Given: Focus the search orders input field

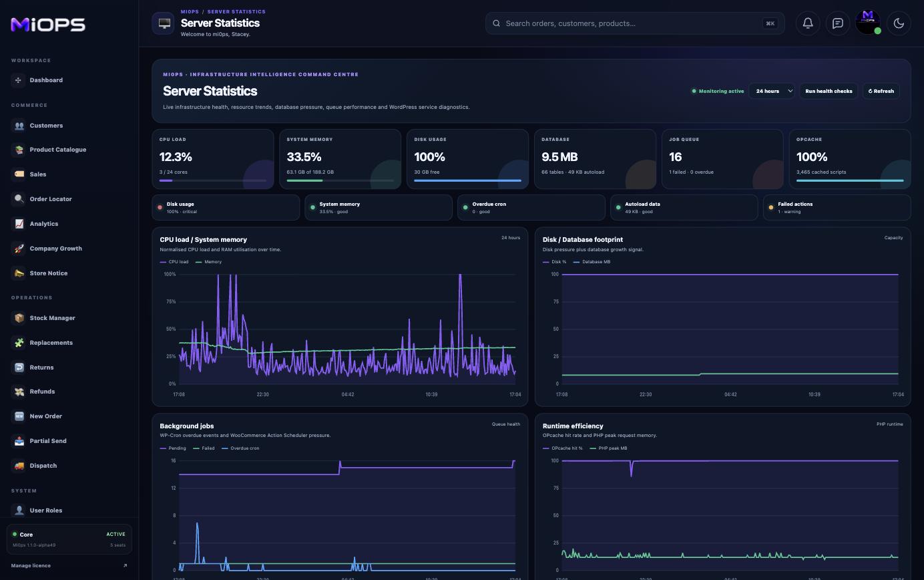Looking at the screenshot, I should [x=635, y=23].
